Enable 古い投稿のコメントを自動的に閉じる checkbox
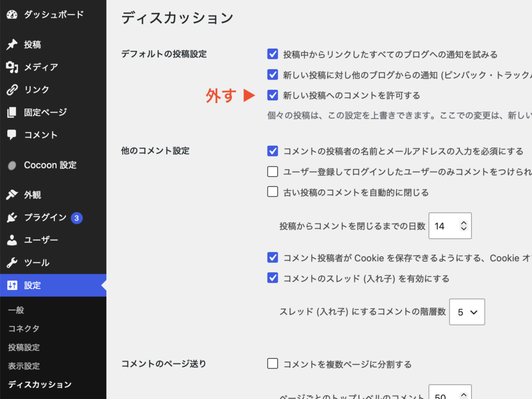Screen dimensions: 532x399 tap(272, 192)
